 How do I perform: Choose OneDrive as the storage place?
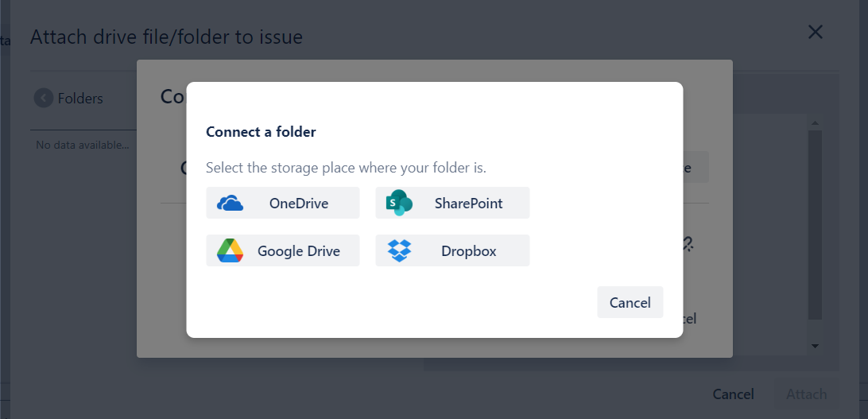[x=282, y=203]
